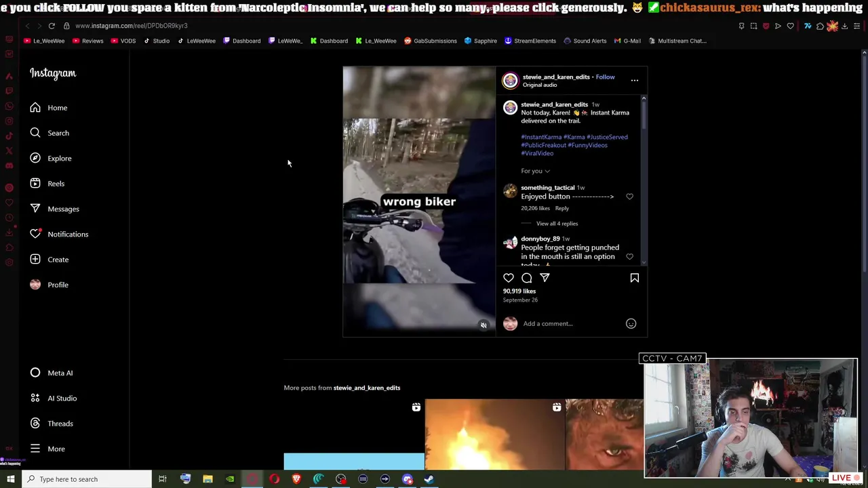
Task: Open Task View on taskbar
Action: (163, 479)
